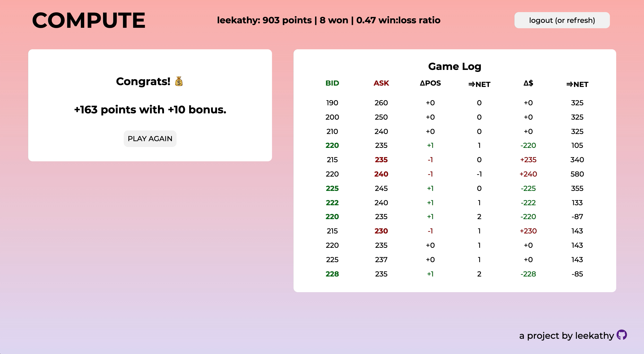Screen dimensions: 644x354
Task: Click the Δ$ column header icon
Action: click(x=528, y=83)
